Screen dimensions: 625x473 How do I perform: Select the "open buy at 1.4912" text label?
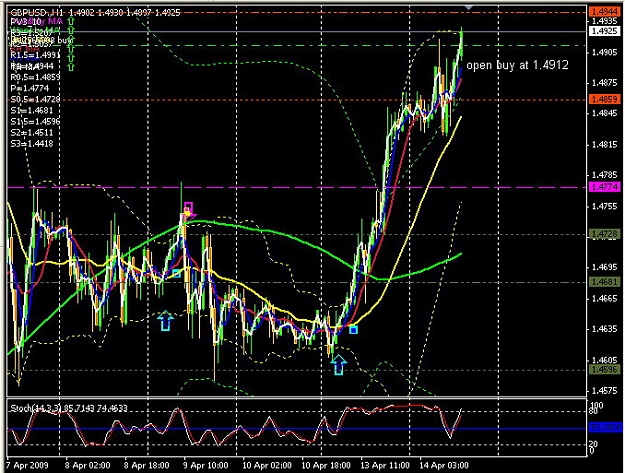pos(517,65)
